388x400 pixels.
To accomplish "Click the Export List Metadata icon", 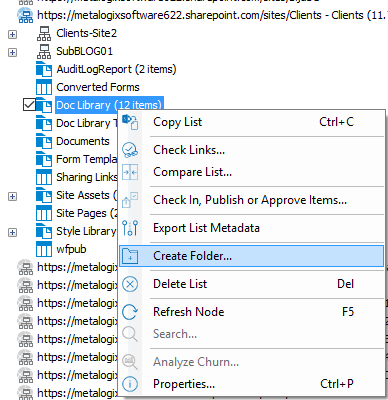I will (x=130, y=228).
